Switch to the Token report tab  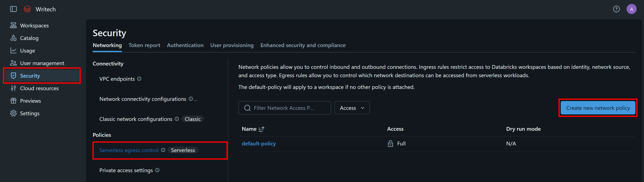[144, 45]
